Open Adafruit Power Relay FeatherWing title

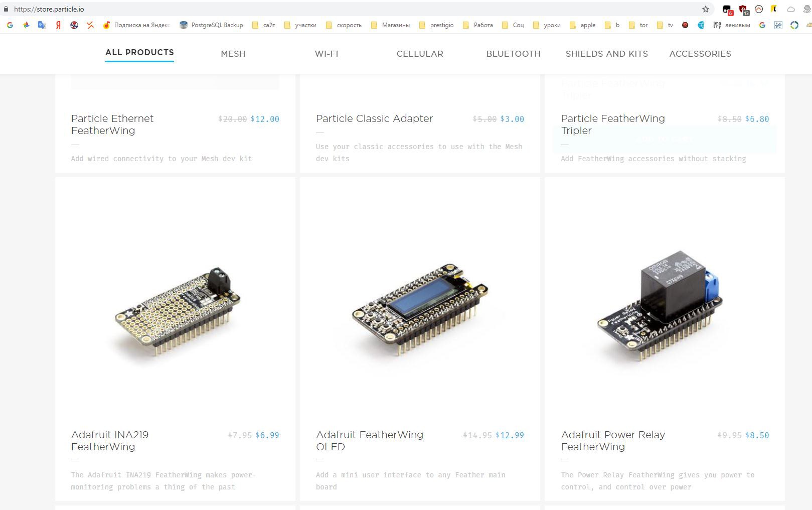coord(613,441)
